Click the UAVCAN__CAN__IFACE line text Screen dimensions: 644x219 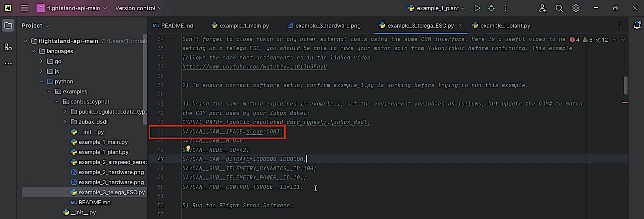click(232, 132)
